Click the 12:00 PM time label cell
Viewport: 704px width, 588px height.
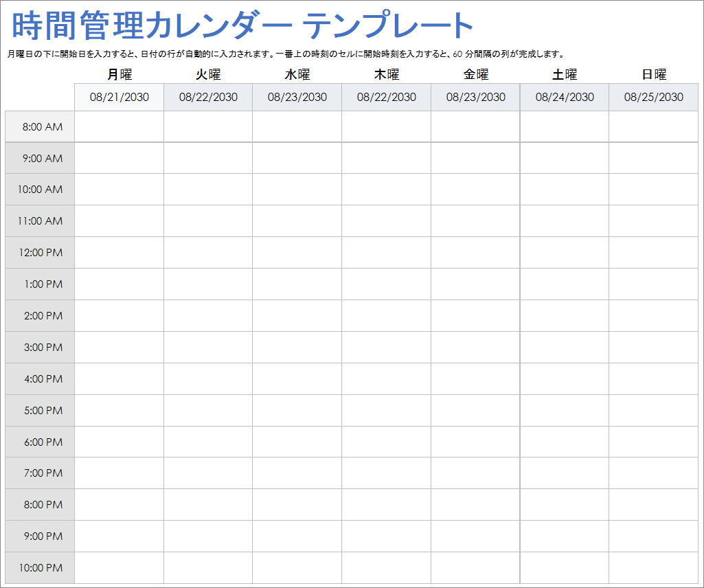pyautogui.click(x=40, y=253)
